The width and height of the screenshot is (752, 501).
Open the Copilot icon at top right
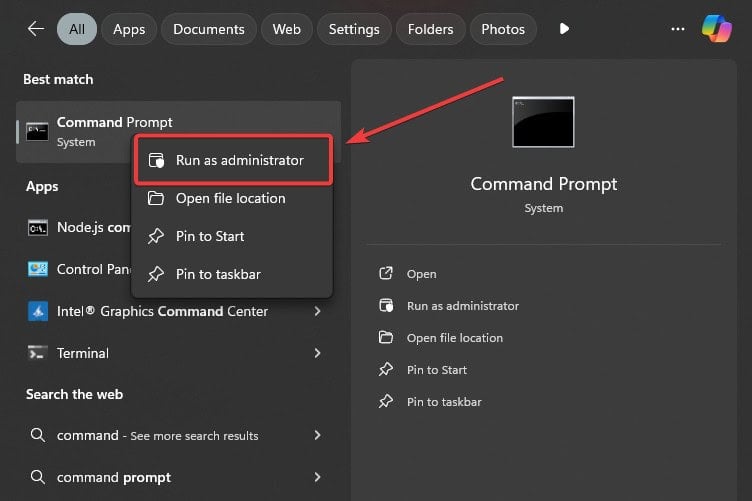tap(717, 29)
